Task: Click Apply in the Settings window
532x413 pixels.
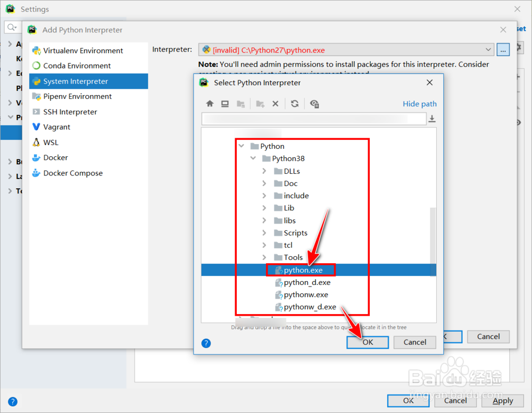Action: click(503, 401)
